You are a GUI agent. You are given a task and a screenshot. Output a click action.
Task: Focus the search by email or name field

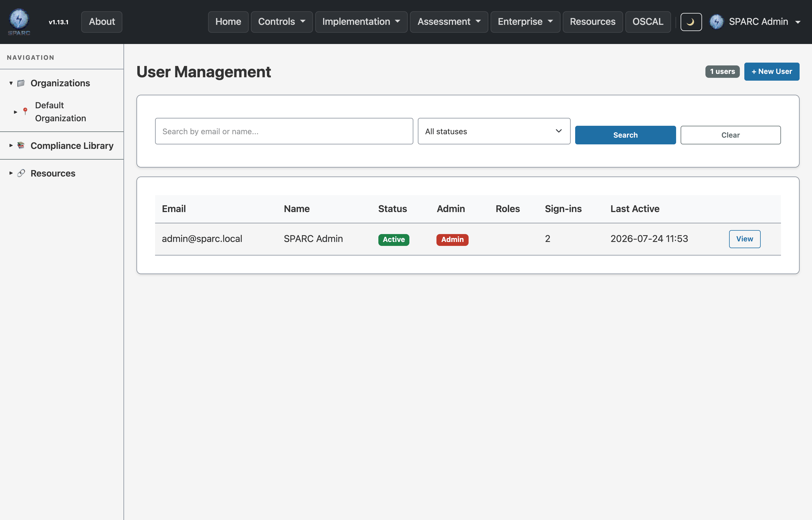pos(284,131)
